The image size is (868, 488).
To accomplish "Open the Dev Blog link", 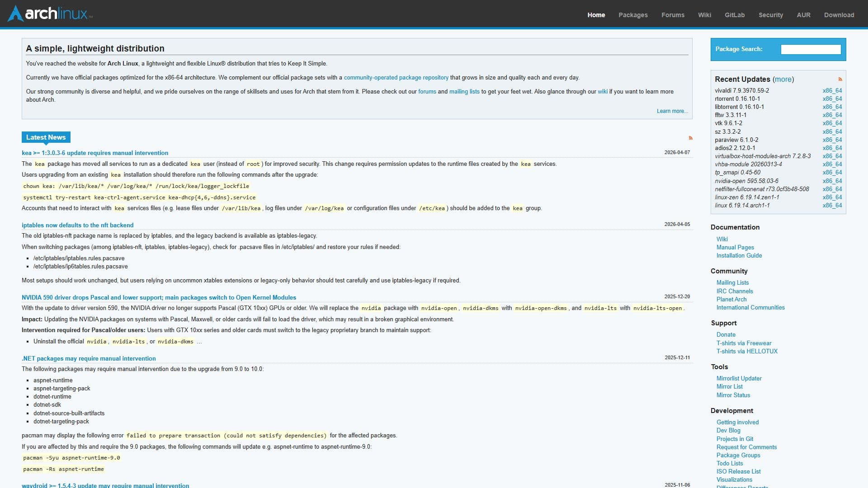I will (x=728, y=431).
